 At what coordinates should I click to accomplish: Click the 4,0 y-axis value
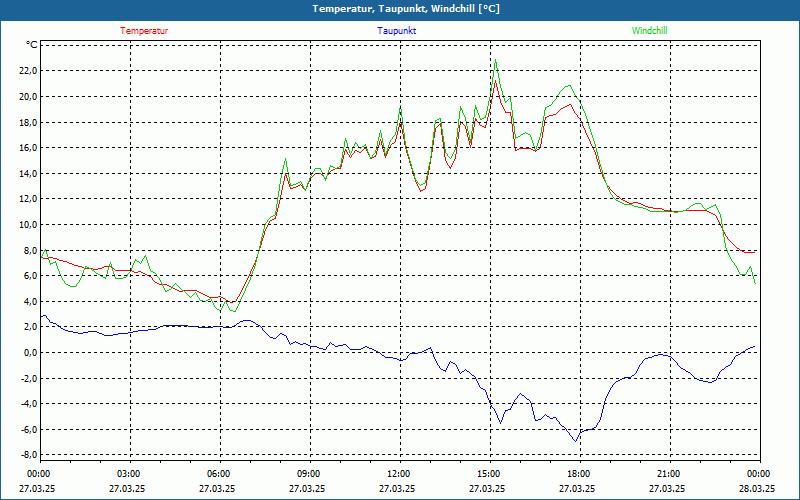click(30, 302)
